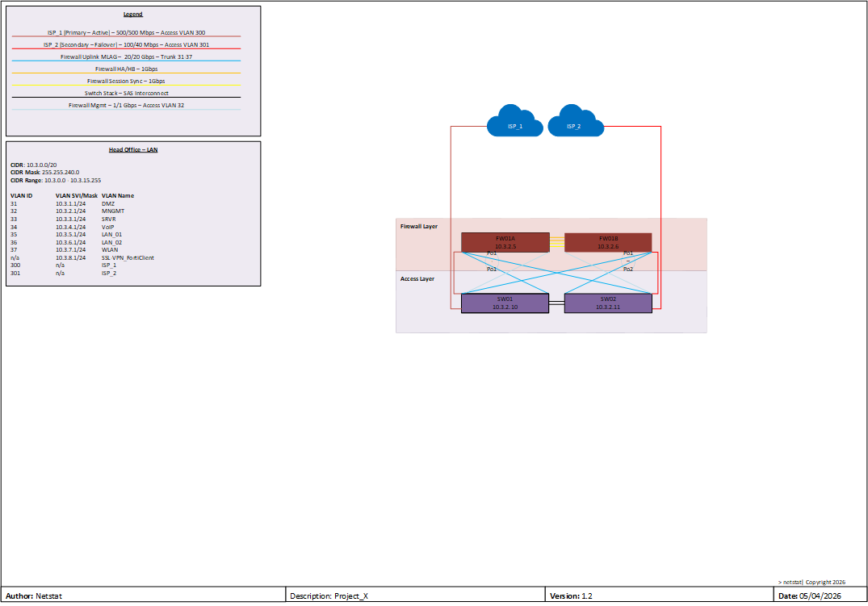Select legend entry 'ISP_1 (Primary – Active)'
868x606 pixels.
126,32
